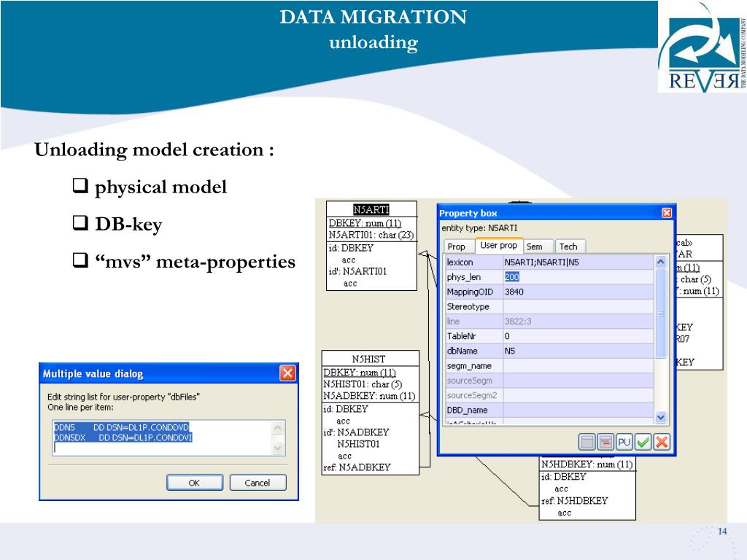747x560 pixels.
Task: Click the REVER company logo
Action: 701,48
